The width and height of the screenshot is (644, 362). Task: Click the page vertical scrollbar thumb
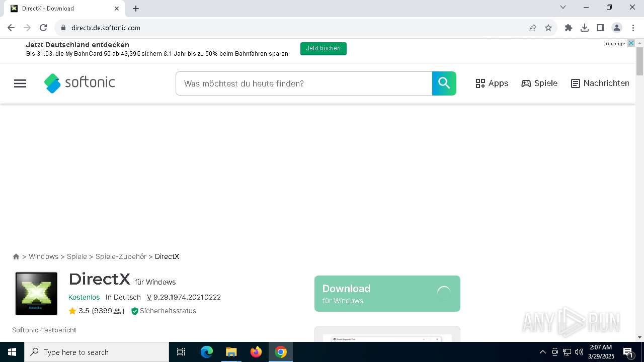[x=639, y=61]
